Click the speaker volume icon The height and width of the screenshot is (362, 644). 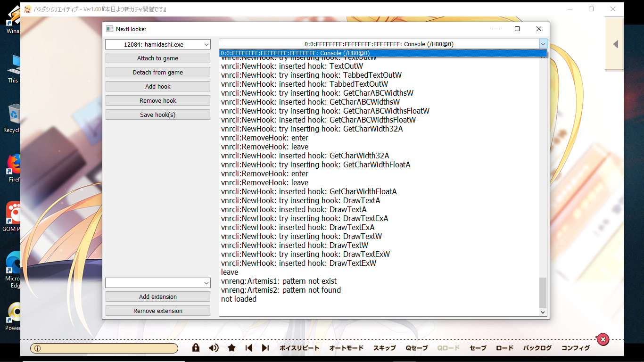[x=214, y=348]
